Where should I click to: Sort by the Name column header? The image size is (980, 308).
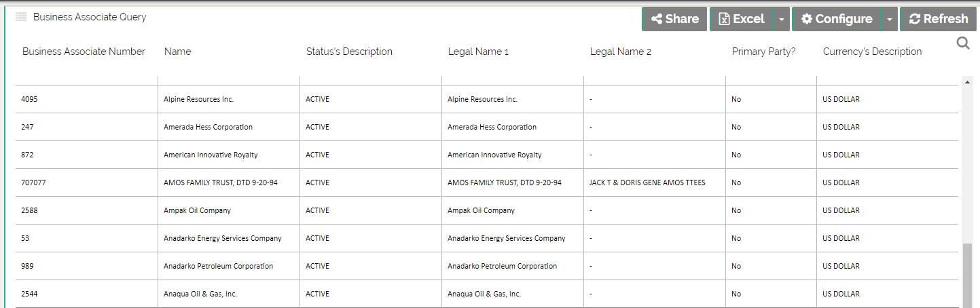coord(177,52)
